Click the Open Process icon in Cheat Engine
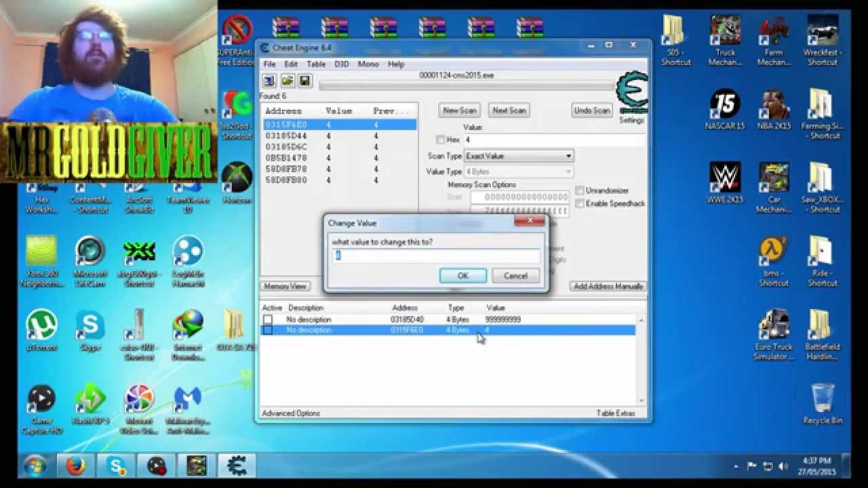This screenshot has height=488, width=868. point(269,81)
